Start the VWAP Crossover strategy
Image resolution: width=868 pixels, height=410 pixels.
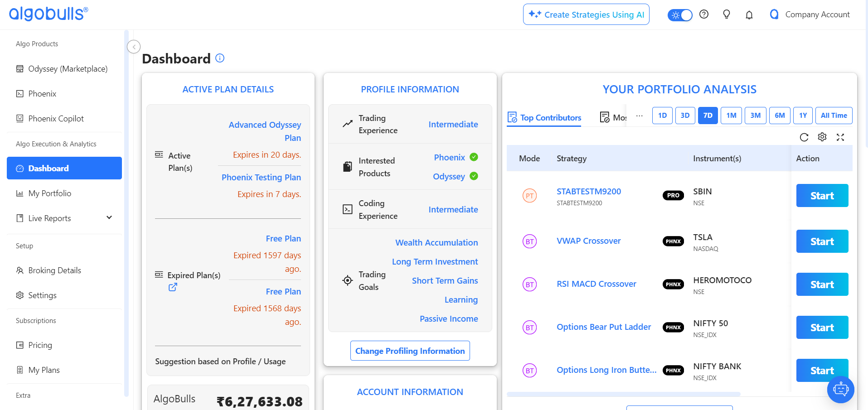[822, 241]
